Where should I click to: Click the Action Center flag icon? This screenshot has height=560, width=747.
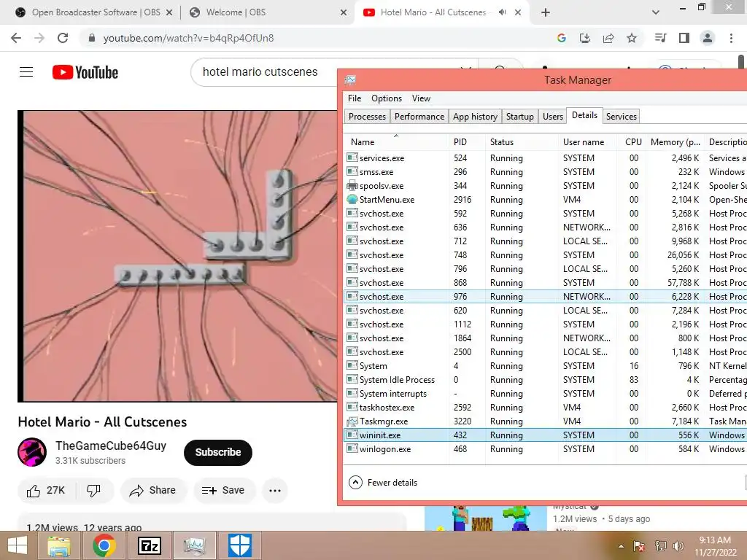pos(639,546)
